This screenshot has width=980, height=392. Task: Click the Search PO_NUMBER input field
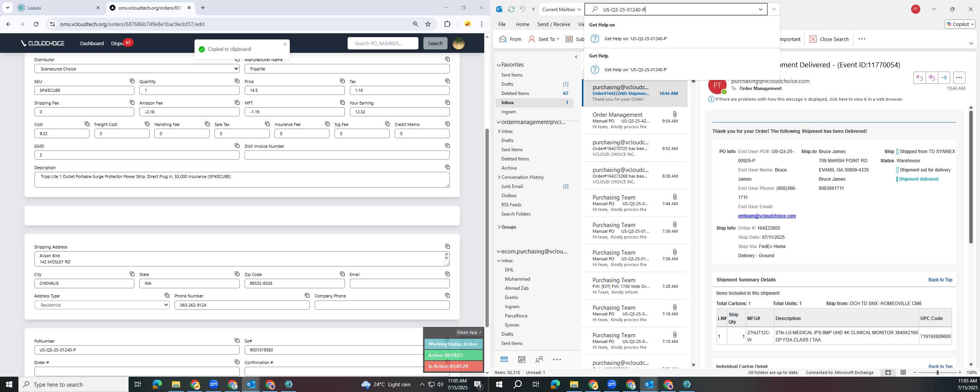383,43
